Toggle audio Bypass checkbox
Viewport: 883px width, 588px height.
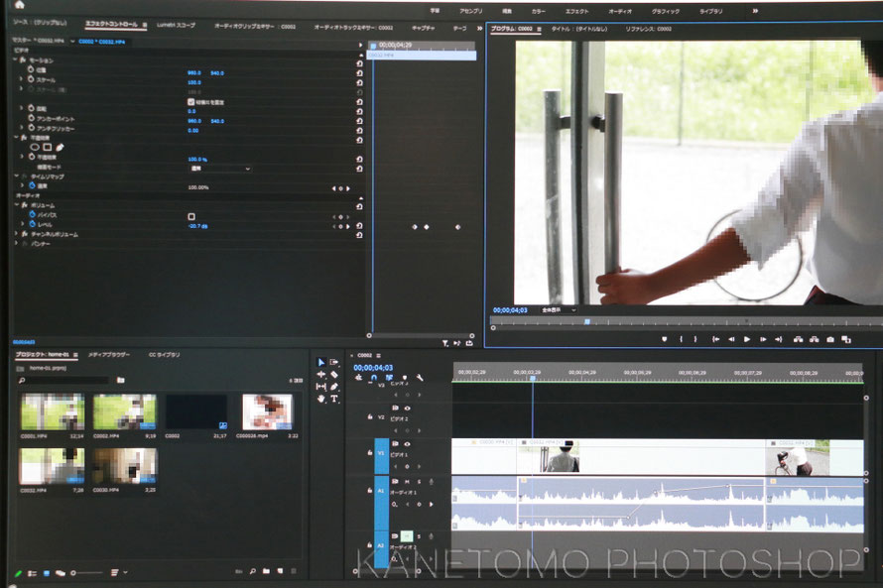pyautogui.click(x=191, y=216)
